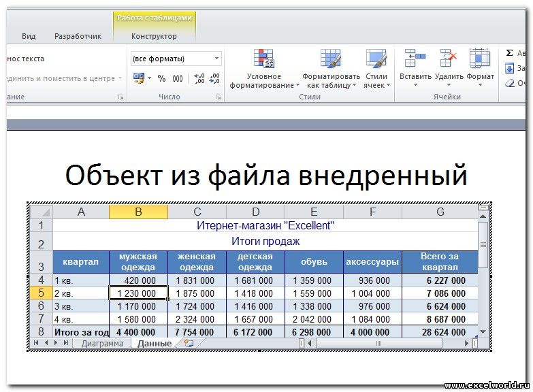Click Merge and Center button
This screenshot has width=533, height=392.
[x=61, y=78]
